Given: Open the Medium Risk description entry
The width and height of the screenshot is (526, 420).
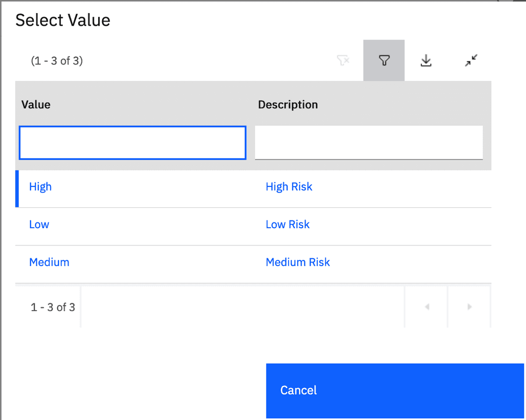Looking at the screenshot, I should coord(298,262).
